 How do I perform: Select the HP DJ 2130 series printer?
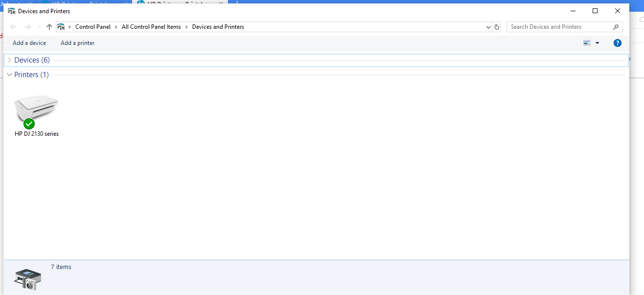tap(37, 115)
